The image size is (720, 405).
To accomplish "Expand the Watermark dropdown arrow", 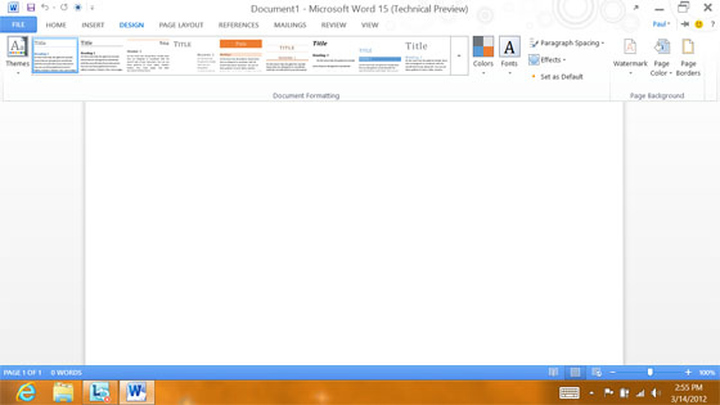I will (x=630, y=73).
